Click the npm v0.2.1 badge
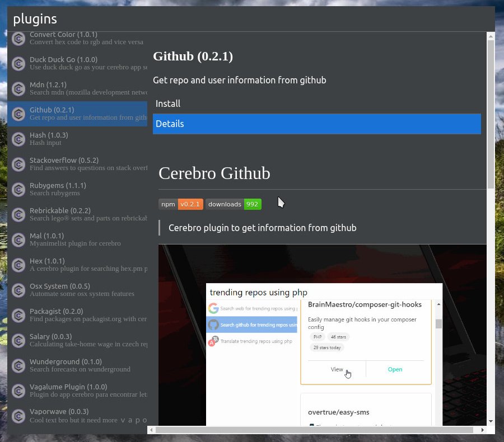Screen dimensions: 504x442 (181, 204)
